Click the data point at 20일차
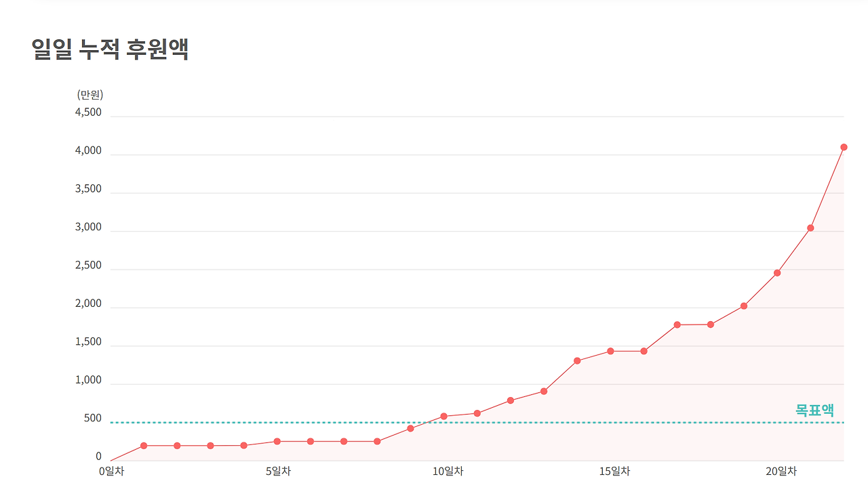Viewport: 868px width, 502px height. pyautogui.click(x=777, y=273)
